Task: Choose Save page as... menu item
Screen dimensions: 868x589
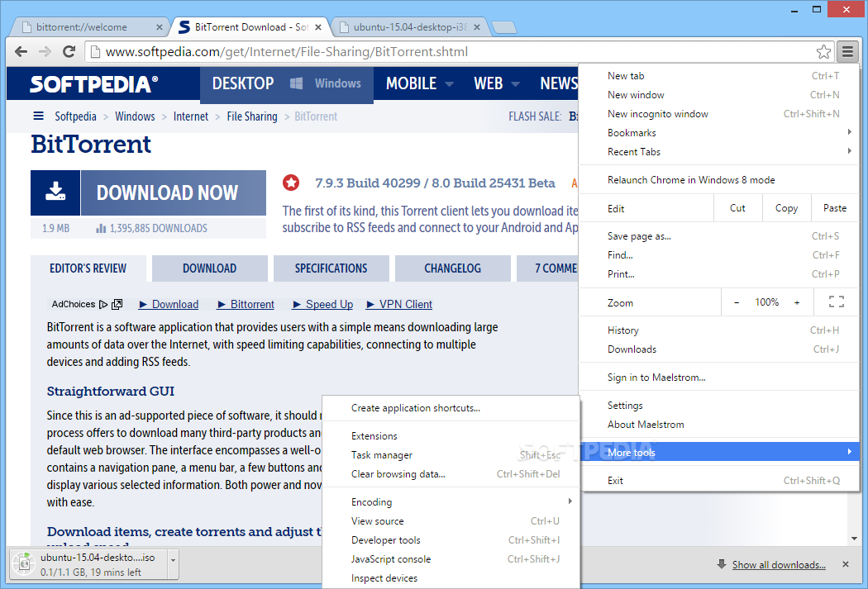Action: click(719, 236)
